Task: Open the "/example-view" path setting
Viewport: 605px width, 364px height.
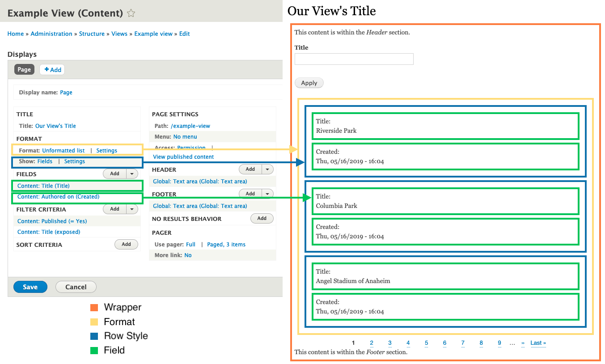Action: point(190,126)
